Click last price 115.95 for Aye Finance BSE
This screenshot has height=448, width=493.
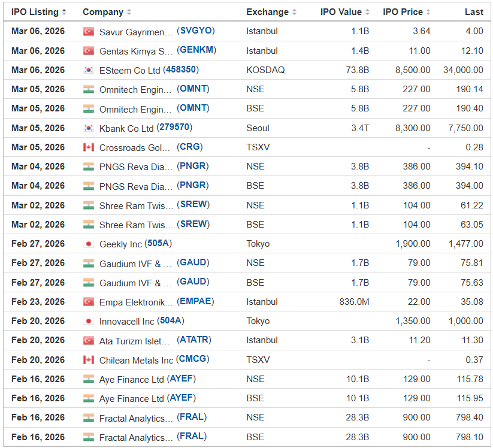click(x=470, y=398)
